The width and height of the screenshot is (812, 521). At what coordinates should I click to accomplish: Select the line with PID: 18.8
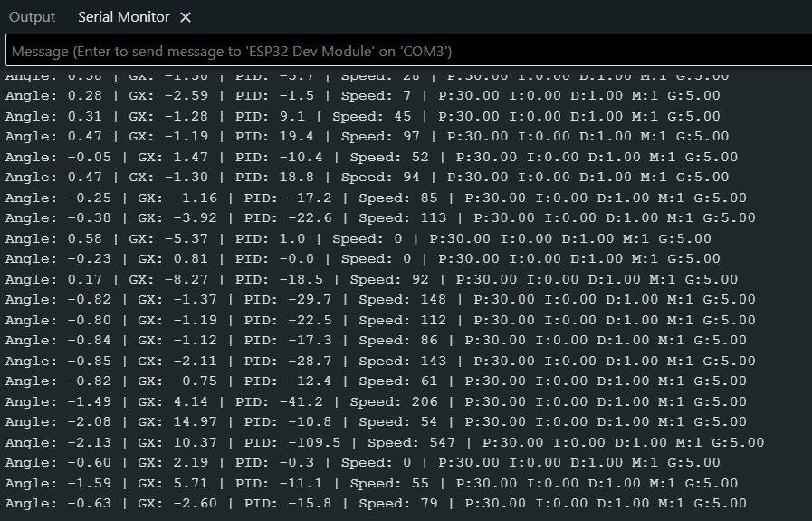point(368,178)
